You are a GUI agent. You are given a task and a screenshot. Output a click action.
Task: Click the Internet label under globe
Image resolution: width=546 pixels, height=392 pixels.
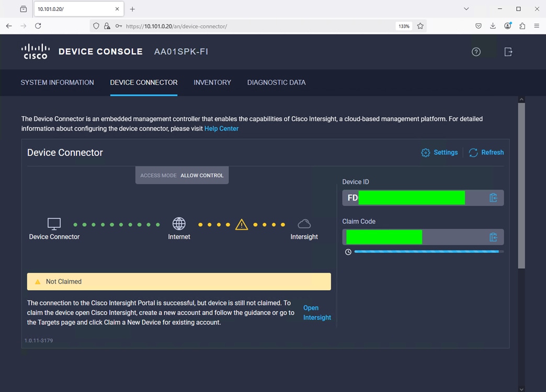point(179,237)
